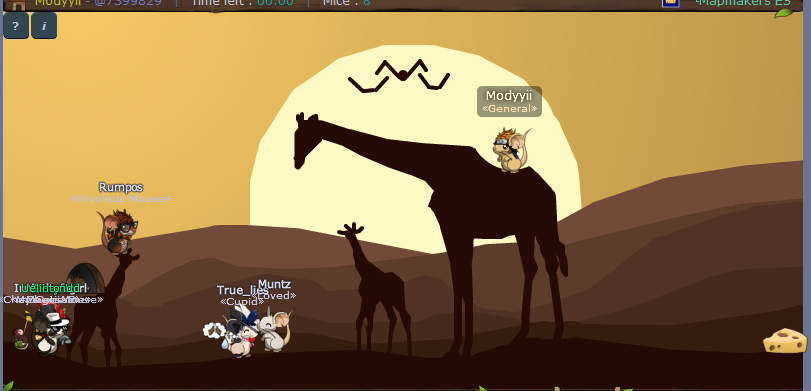
Task: Open the italic i info button
Action: (44, 26)
